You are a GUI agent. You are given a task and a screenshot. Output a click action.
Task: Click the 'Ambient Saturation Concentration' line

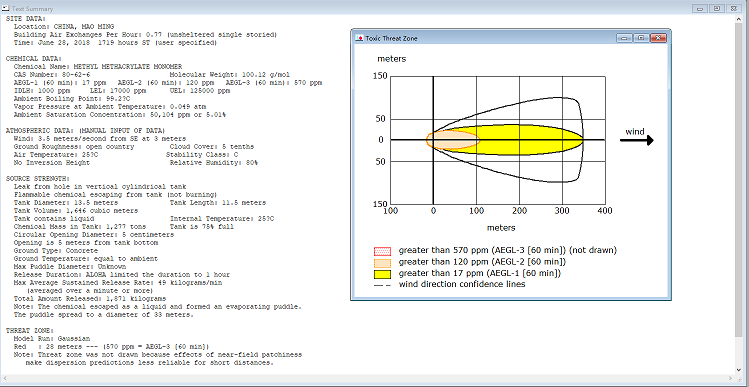click(120, 115)
